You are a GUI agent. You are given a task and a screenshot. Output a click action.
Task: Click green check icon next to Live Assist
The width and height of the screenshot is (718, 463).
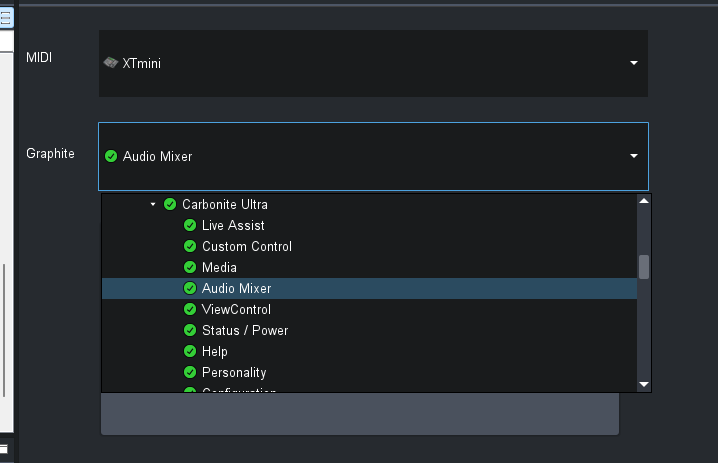coord(190,225)
